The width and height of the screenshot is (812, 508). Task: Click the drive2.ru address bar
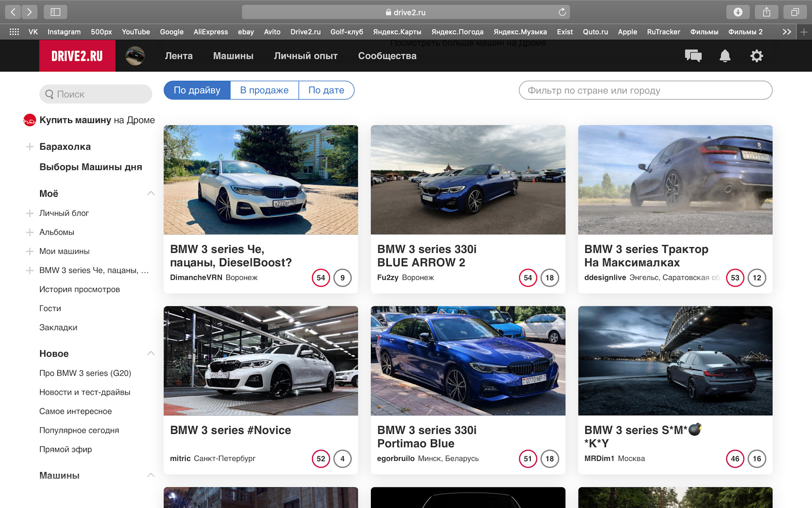pos(406,12)
